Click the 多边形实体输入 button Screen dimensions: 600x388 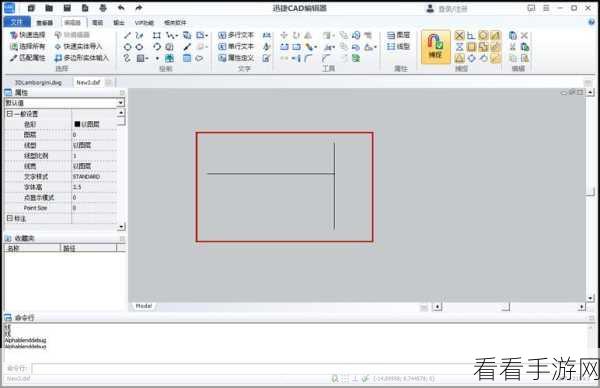tap(82, 58)
